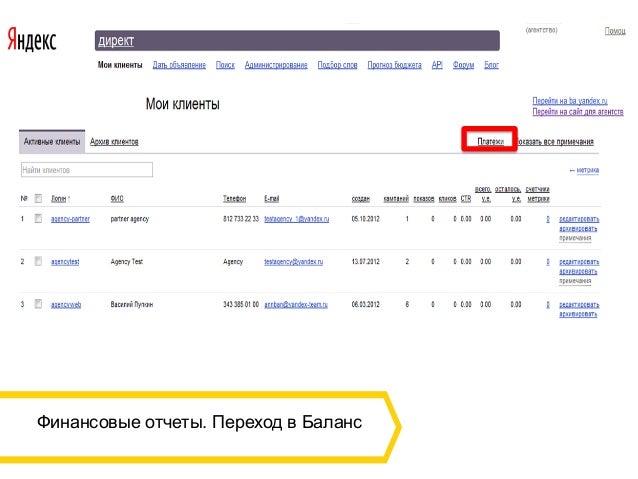Open the Подбор слов menu link
The height and width of the screenshot is (479, 638).
pyautogui.click(x=337, y=65)
